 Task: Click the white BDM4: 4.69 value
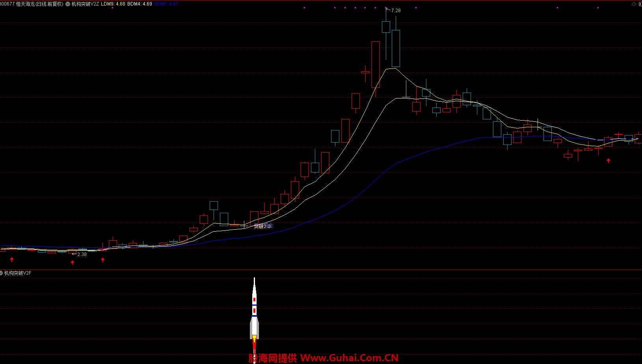click(x=140, y=4)
